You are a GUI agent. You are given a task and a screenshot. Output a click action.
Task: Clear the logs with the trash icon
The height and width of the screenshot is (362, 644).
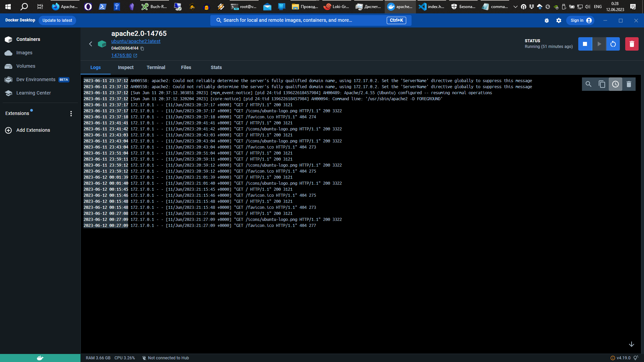point(629,84)
